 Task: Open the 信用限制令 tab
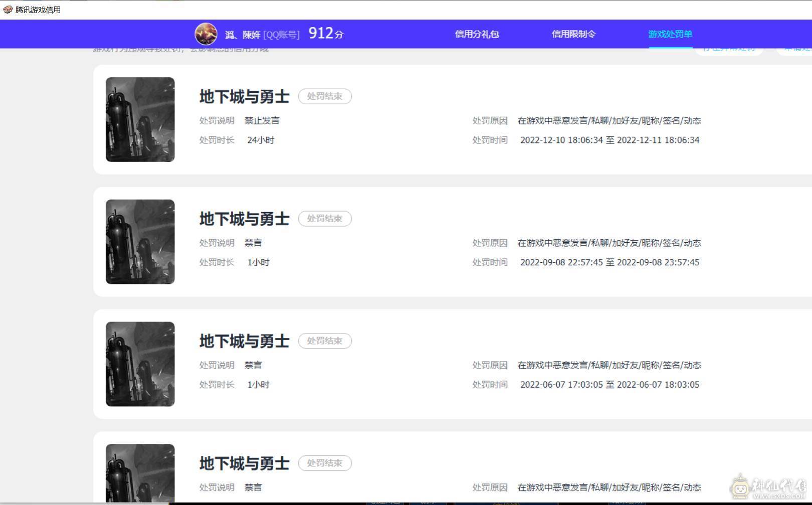coord(573,34)
